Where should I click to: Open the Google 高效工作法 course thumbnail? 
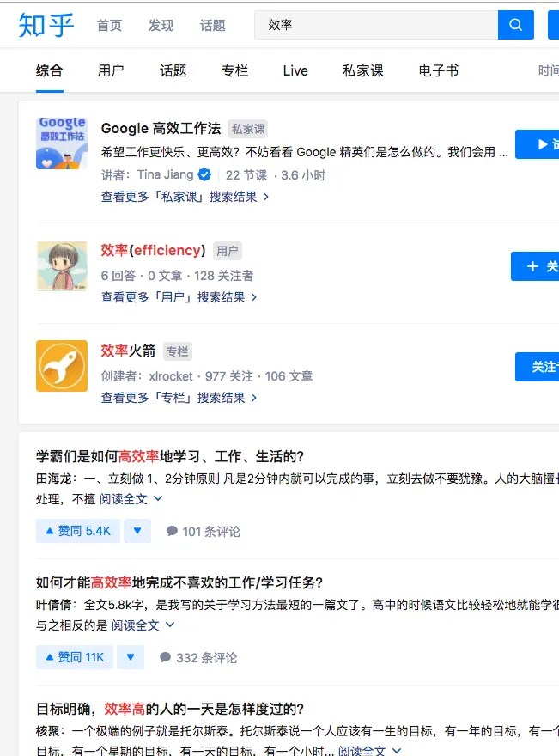[x=62, y=143]
